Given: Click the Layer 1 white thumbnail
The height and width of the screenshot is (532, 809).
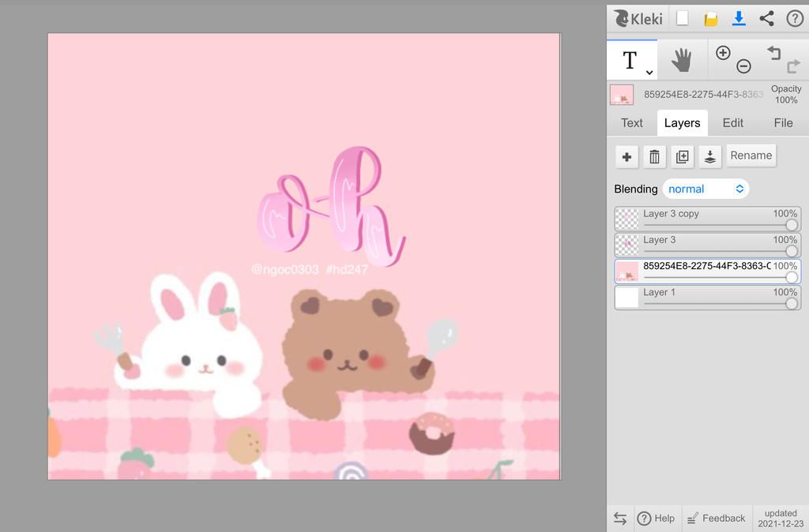Looking at the screenshot, I should 627,298.
